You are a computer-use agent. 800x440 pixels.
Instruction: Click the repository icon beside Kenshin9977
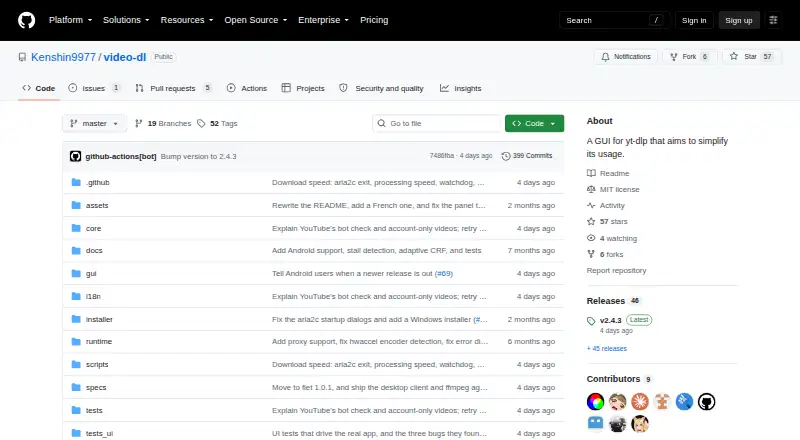point(22,57)
